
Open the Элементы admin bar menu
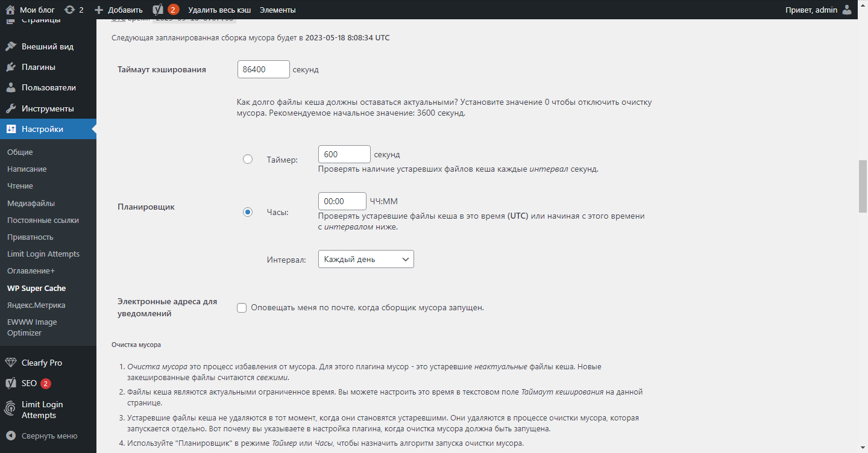[x=277, y=10]
